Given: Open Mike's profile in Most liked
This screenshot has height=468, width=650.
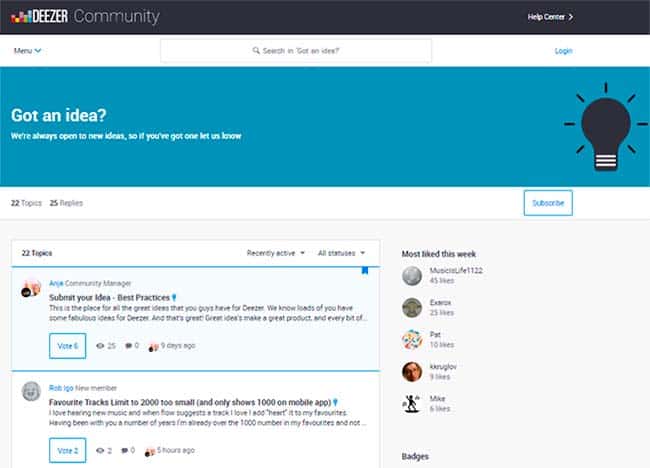Looking at the screenshot, I should (x=437, y=398).
